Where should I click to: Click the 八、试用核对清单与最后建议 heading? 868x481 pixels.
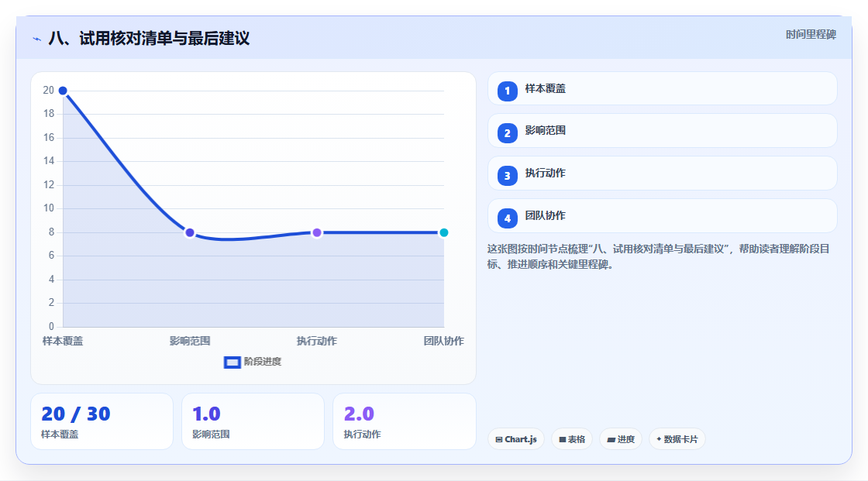click(149, 38)
